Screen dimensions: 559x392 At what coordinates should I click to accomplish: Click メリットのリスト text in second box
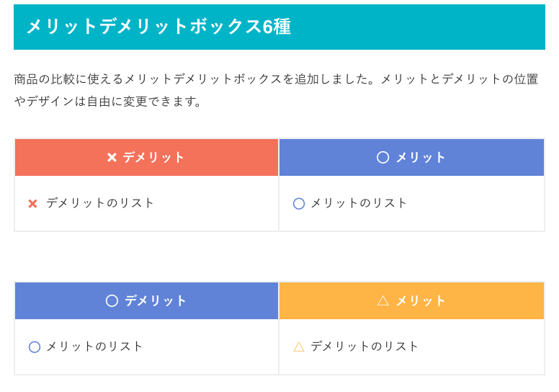click(94, 347)
